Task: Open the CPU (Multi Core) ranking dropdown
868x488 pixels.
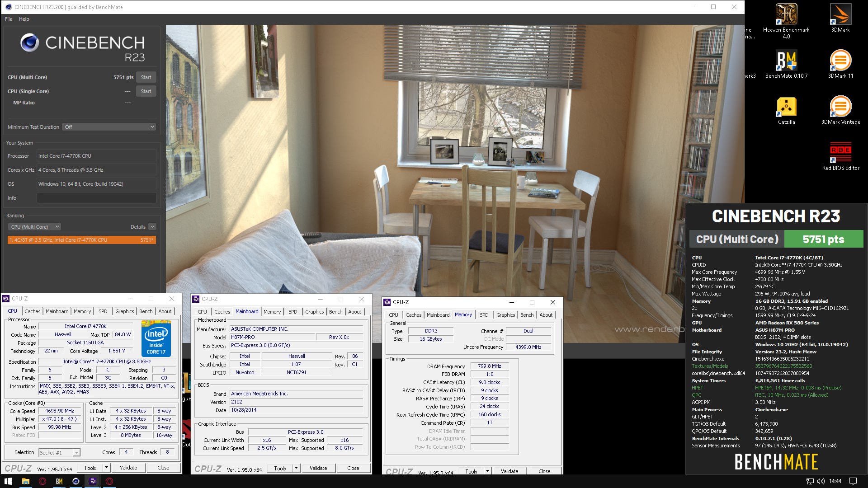Action: point(35,227)
